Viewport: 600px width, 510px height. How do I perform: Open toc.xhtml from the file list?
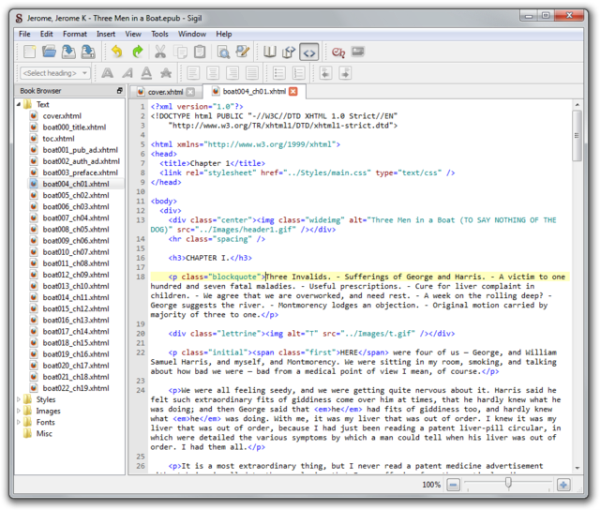(x=56, y=138)
